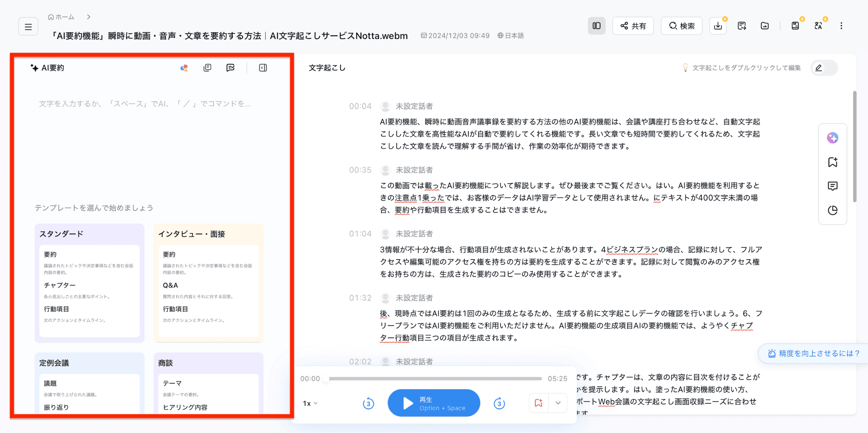
Task: Click the lightbulb double-click edit hint
Action: (x=741, y=68)
